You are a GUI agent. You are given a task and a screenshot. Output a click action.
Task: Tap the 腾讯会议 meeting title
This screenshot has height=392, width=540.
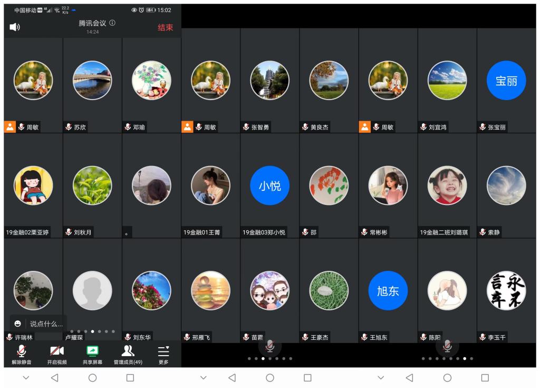coord(92,23)
